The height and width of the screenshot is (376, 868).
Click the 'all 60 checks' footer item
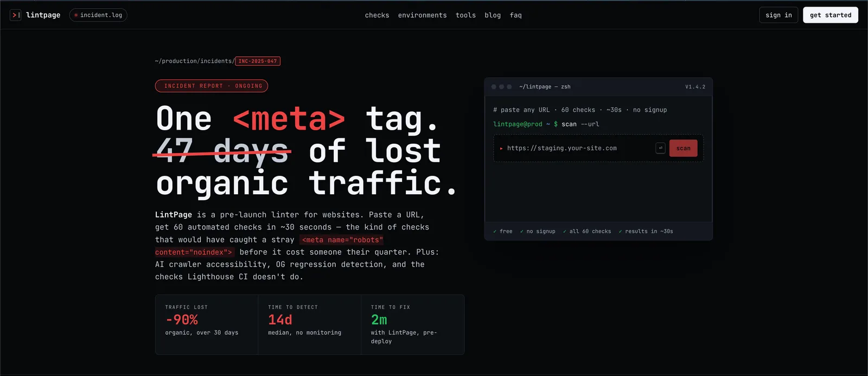click(587, 231)
